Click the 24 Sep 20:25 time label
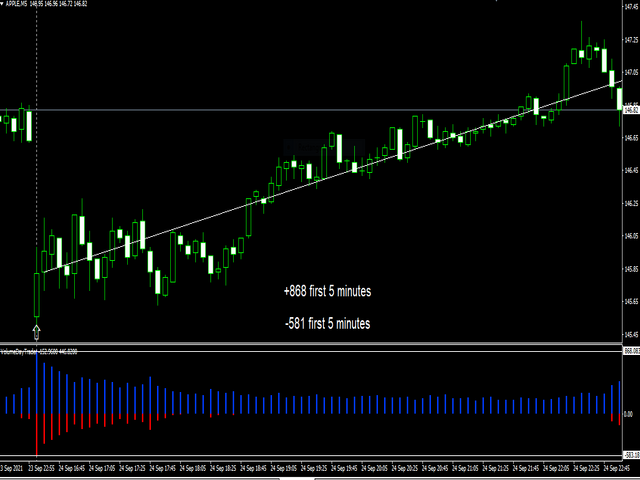 [405, 468]
